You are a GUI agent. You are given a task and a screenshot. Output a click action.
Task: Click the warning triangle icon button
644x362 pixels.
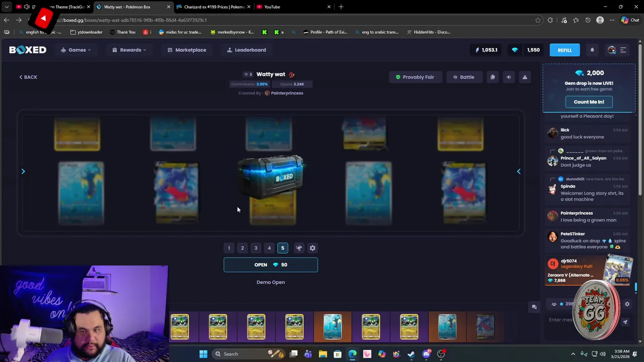525,77
